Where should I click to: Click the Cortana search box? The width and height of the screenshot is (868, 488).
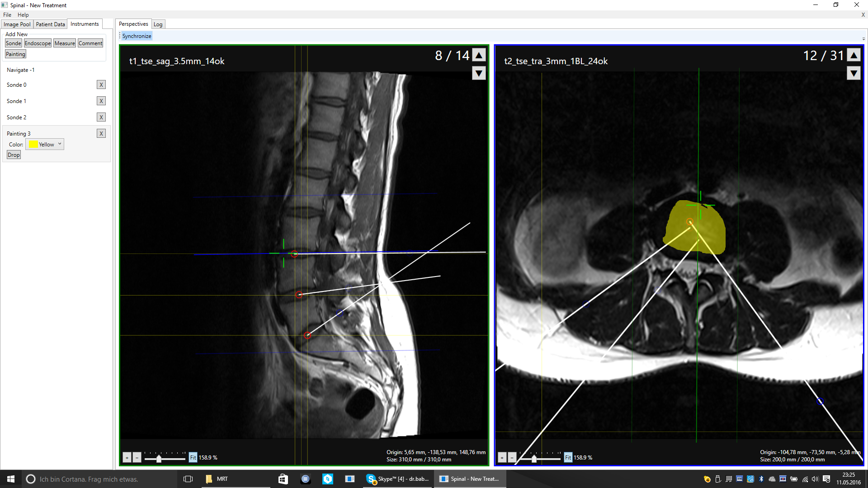coord(99,479)
